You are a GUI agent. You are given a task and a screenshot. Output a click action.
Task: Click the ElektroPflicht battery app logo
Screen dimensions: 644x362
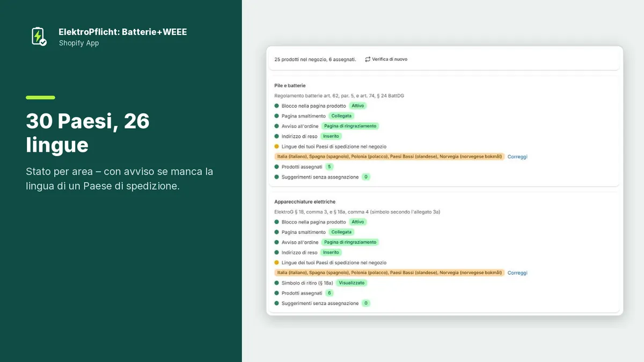[x=39, y=36]
